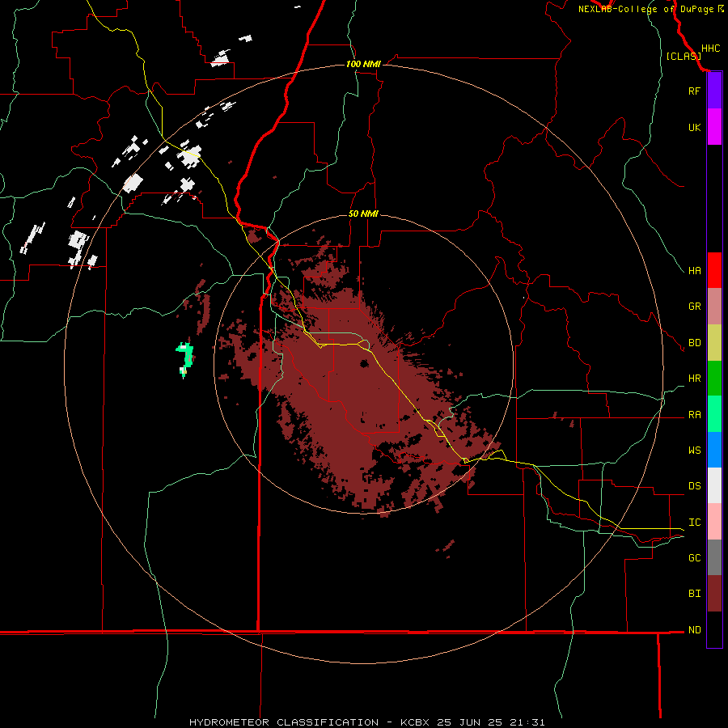The image size is (728, 728).
Task: Click the UK legend label
Action: pyautogui.click(x=694, y=127)
